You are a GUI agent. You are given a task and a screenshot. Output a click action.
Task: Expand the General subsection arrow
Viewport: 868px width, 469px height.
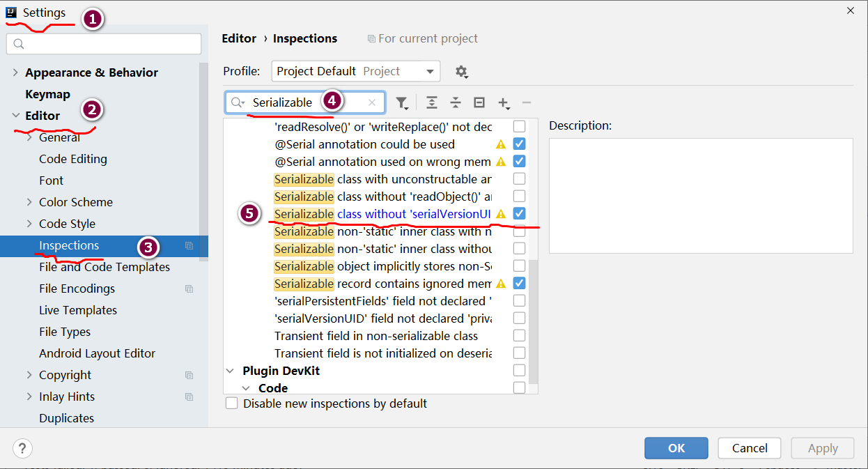[29, 137]
